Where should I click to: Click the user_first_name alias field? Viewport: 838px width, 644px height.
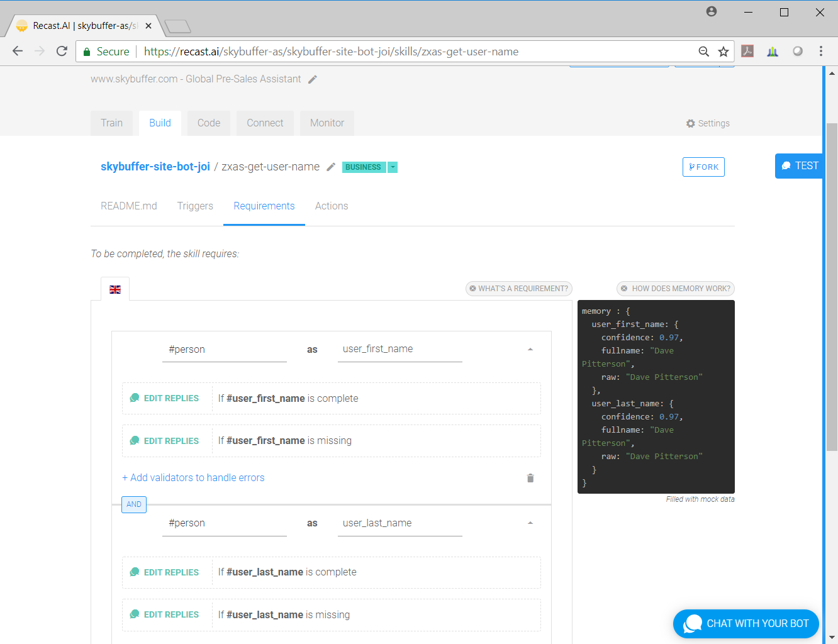[x=400, y=350]
